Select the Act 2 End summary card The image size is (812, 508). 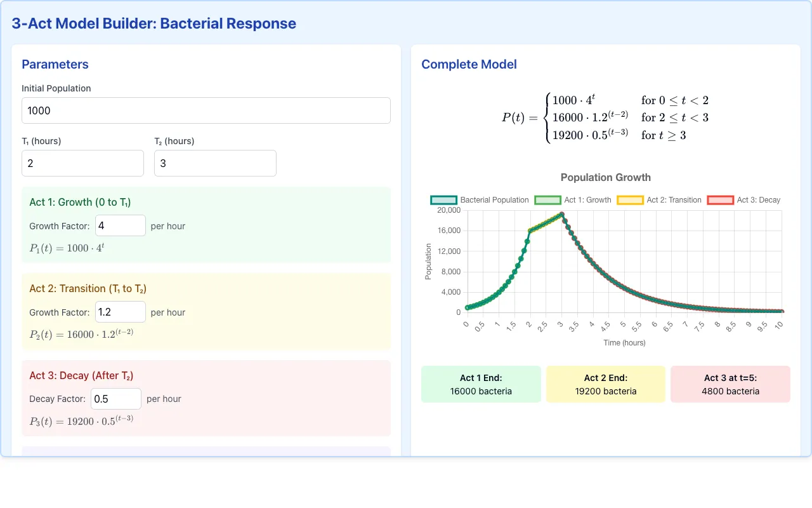coord(606,384)
